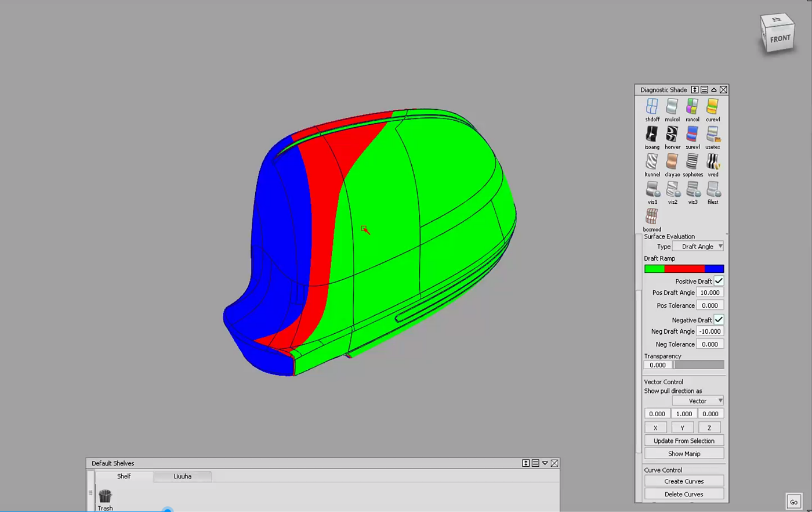Open the Show pull direction dropdown
The image size is (812, 512).
point(698,401)
